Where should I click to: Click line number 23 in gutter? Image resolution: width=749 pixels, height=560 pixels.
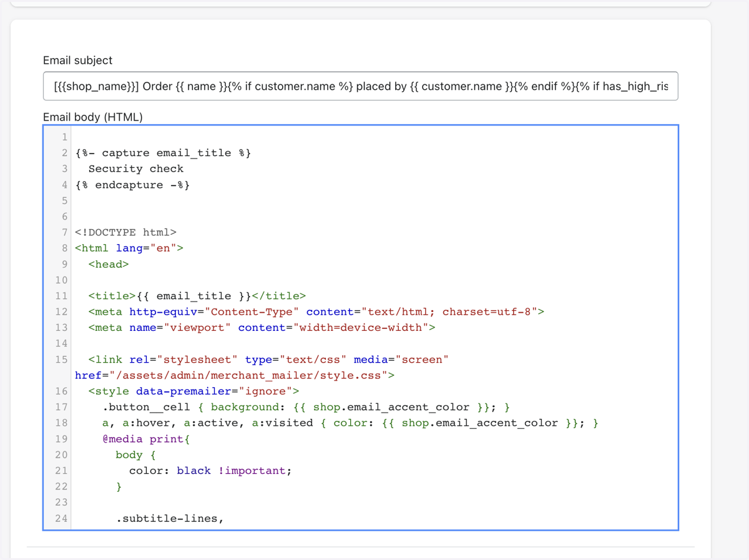[61, 502]
